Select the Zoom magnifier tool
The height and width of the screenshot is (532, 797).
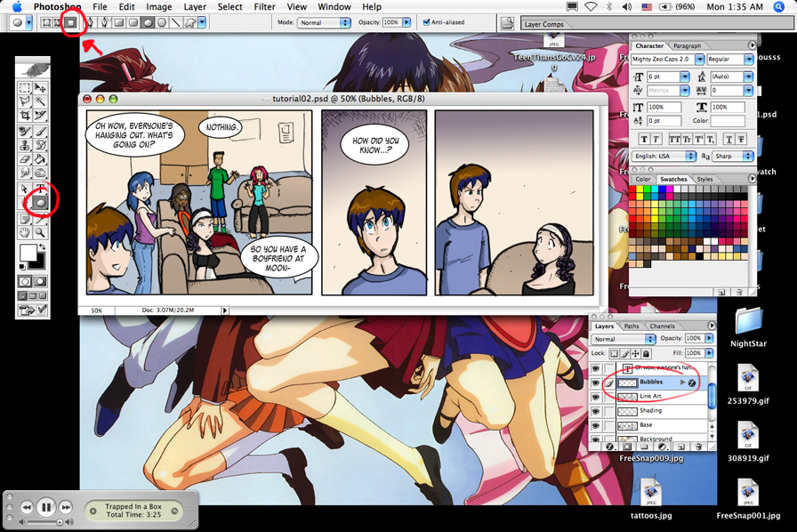click(40, 233)
